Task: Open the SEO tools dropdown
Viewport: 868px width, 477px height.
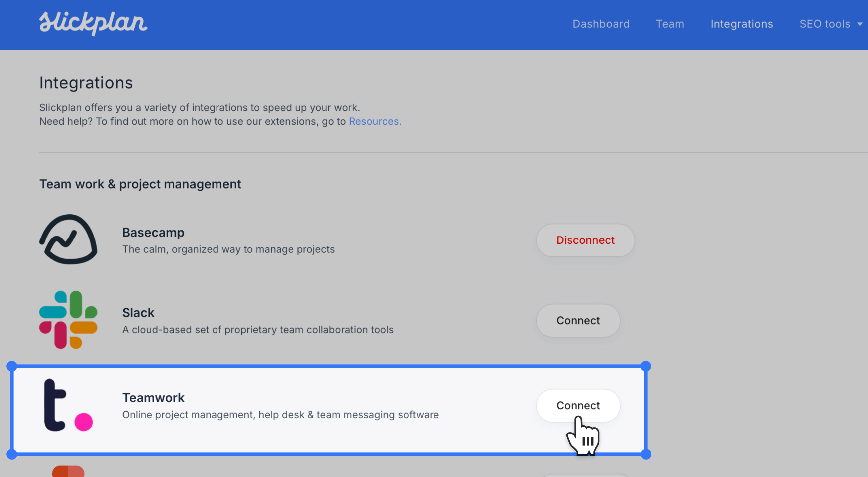Action: tap(830, 24)
